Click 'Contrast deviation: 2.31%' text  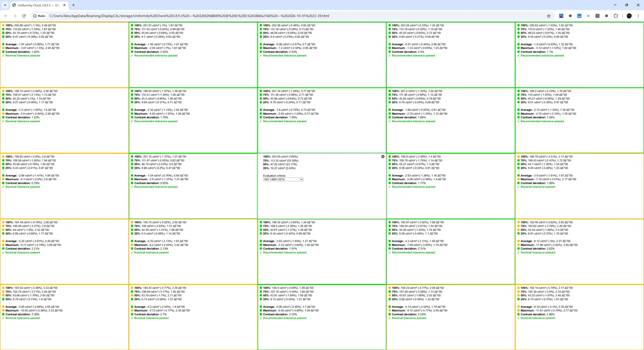[409, 249]
